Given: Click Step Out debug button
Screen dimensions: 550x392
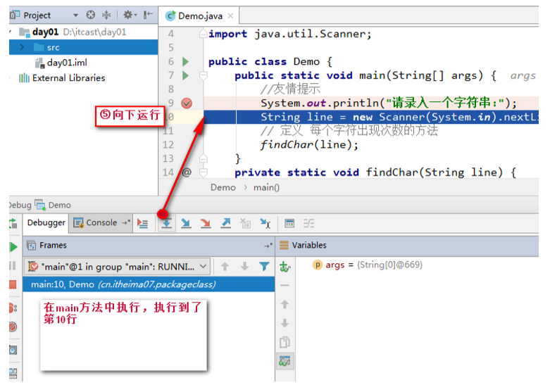Looking at the screenshot, I should click(225, 223).
